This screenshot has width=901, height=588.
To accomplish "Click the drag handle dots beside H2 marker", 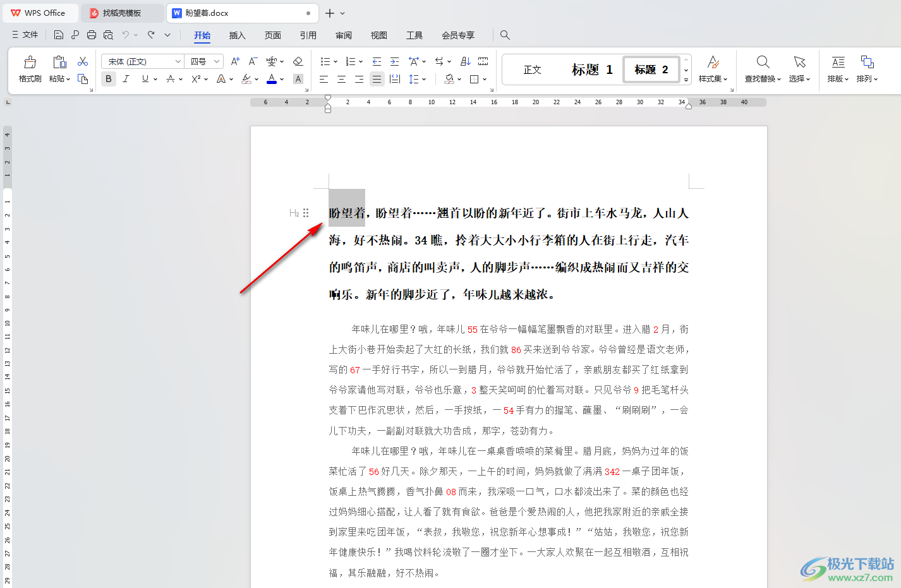I will click(x=306, y=213).
